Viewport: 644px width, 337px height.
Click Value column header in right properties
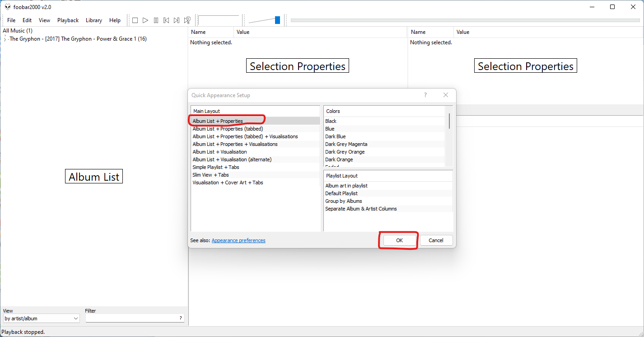pos(549,32)
